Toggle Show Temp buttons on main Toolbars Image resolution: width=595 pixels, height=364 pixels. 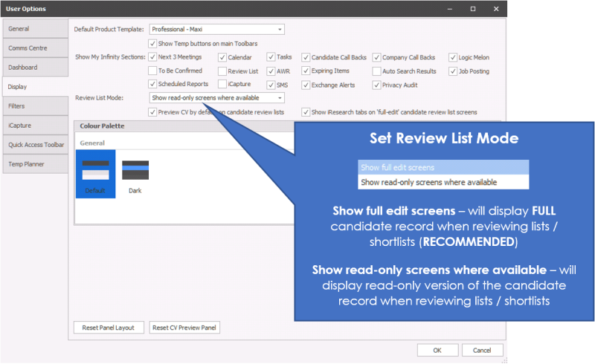pos(153,44)
